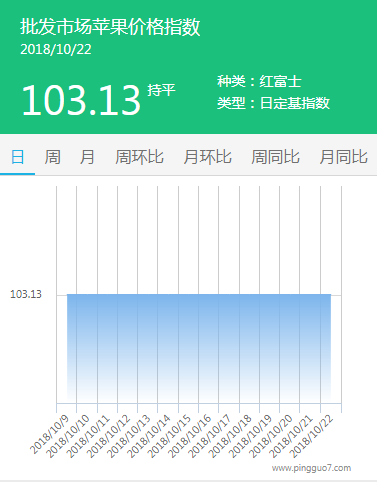
Task: Click the x-axis label 2018/10/11
Action: coord(88,436)
